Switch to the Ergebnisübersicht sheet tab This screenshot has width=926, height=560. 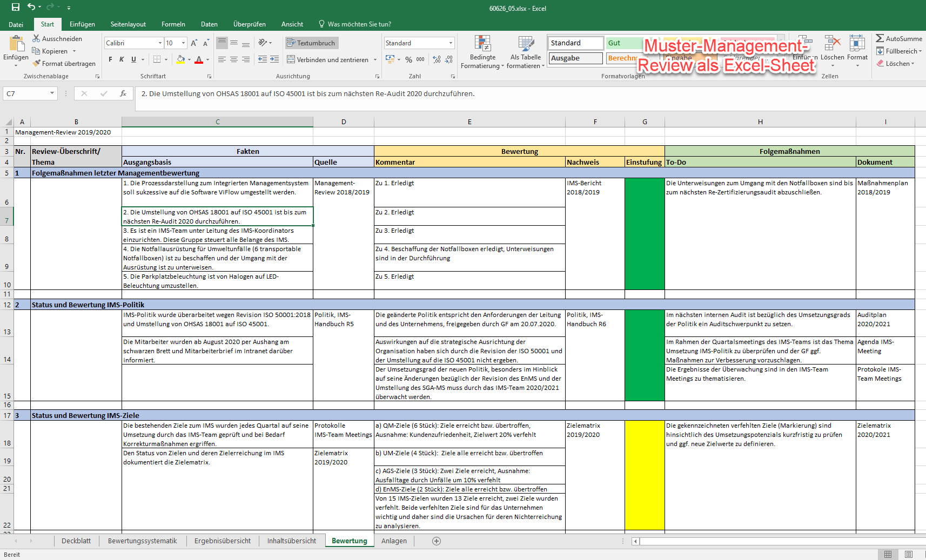click(x=222, y=541)
